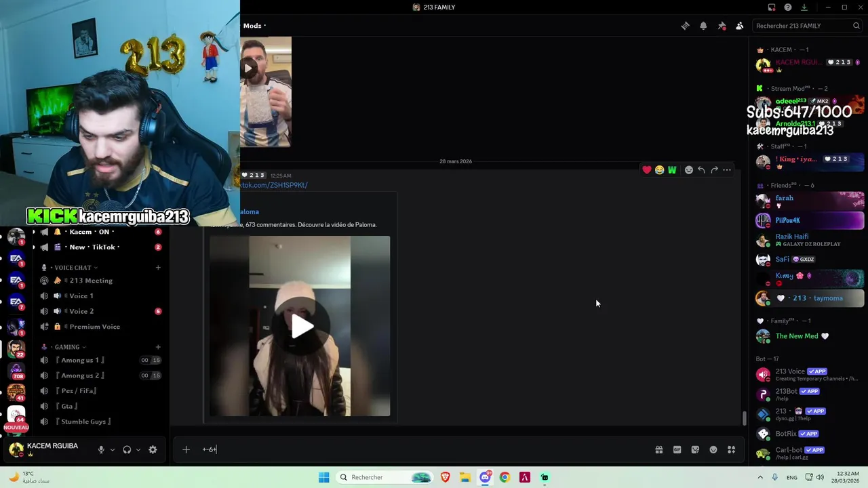Play the upper video with man holding jersey
This screenshot has width=868, height=488.
pos(248,68)
